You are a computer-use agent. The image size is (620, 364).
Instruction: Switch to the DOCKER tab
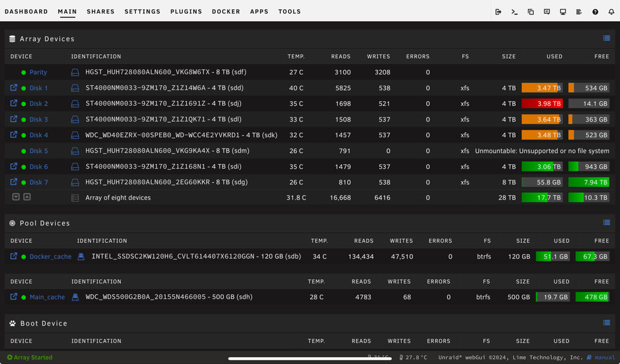(226, 12)
